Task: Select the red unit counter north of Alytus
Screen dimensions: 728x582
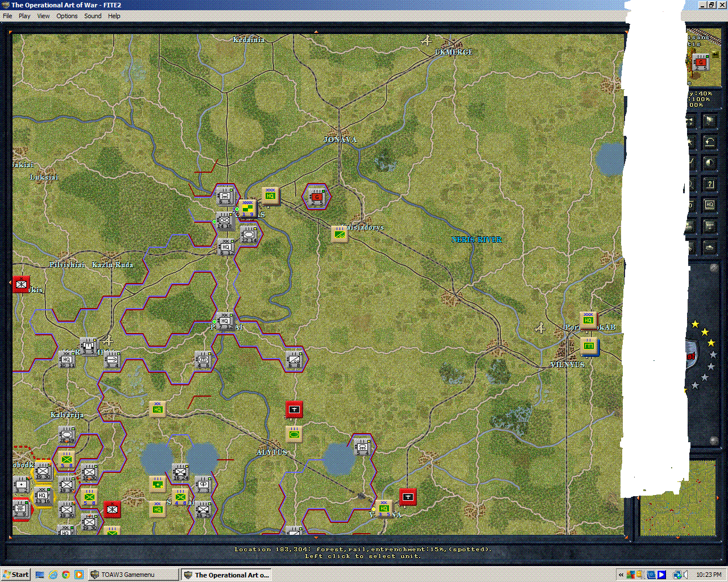Action: click(x=294, y=409)
